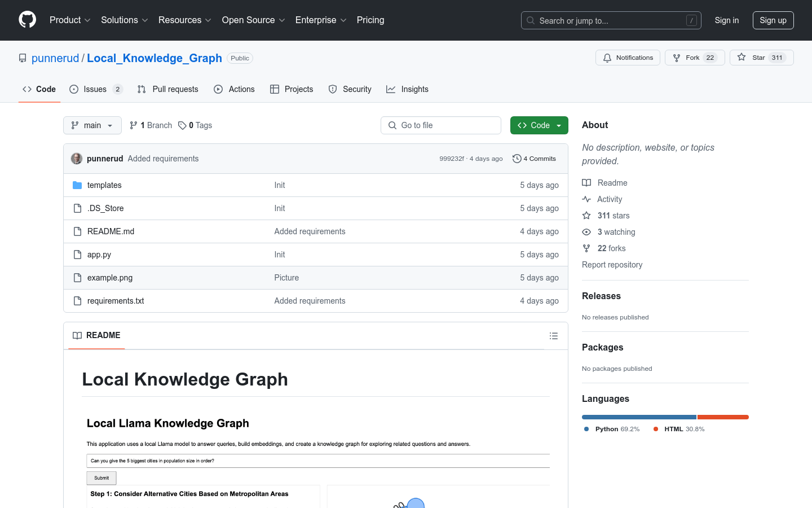Viewport: 812px width, 508px height.
Task: Open the main branch selector dropdown
Action: tap(92, 125)
